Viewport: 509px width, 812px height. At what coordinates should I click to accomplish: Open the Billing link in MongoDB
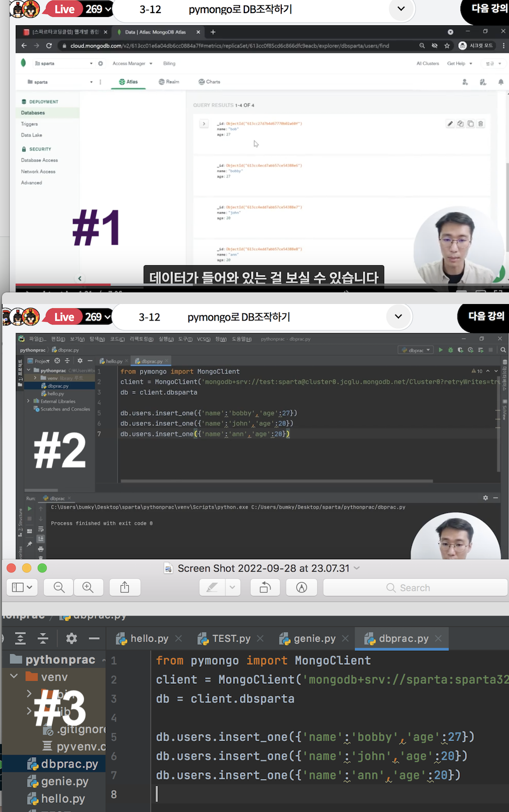tap(170, 64)
